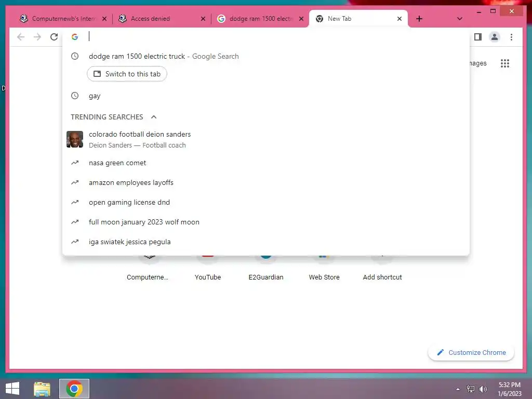This screenshot has height=399, width=532.
Task: Open the profile avatar button
Action: [x=495, y=37]
